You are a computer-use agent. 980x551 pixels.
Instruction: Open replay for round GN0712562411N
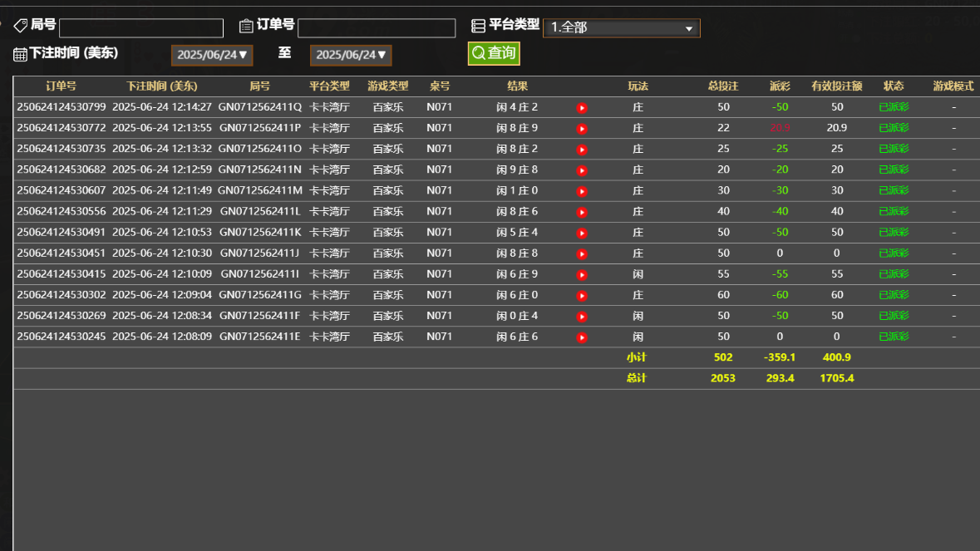[x=582, y=170]
